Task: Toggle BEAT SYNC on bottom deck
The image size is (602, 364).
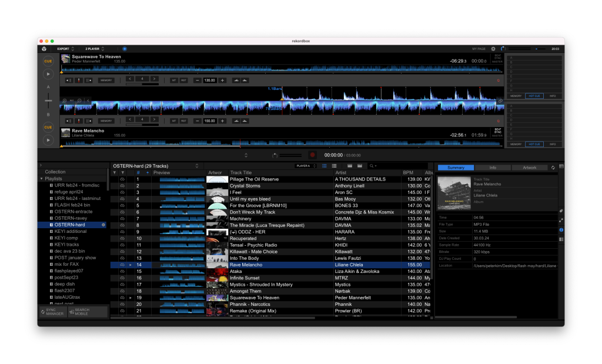Action: [x=498, y=131]
